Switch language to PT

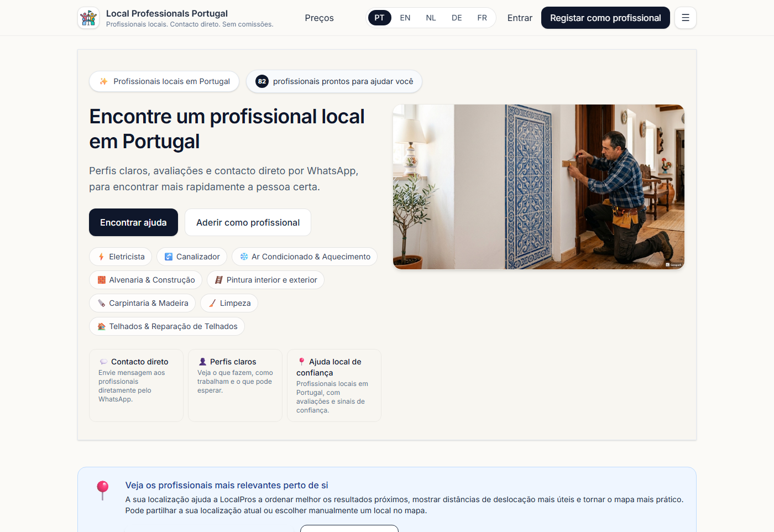379,18
